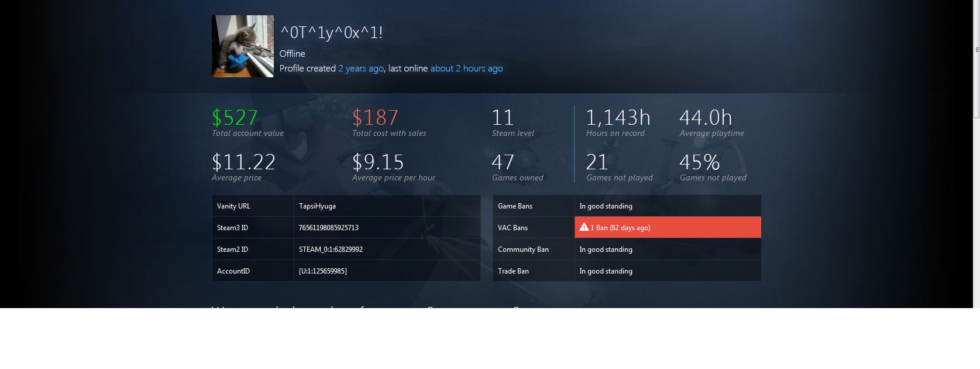Viewport: 980px width, 369px height.
Task: Click the '2 years ago' creation link
Action: (x=361, y=69)
